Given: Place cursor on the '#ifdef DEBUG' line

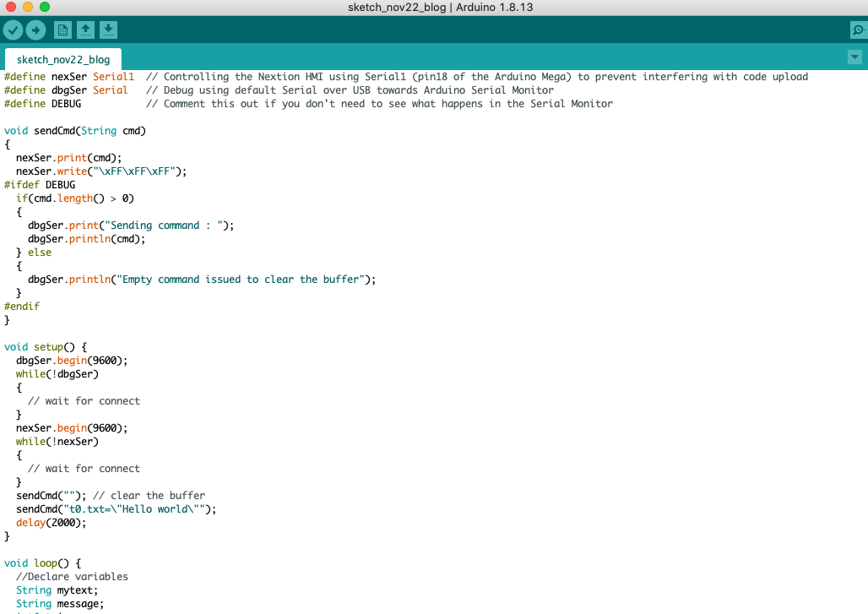Looking at the screenshot, I should (x=40, y=185).
